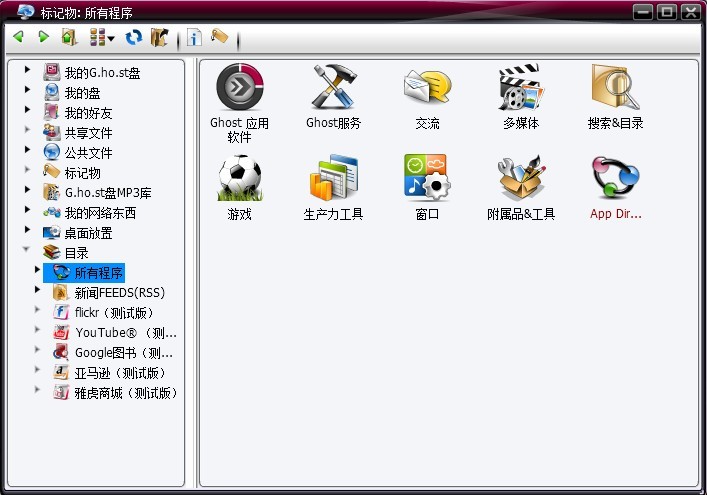
Task: Click the blue info icon
Action: pyautogui.click(x=194, y=38)
